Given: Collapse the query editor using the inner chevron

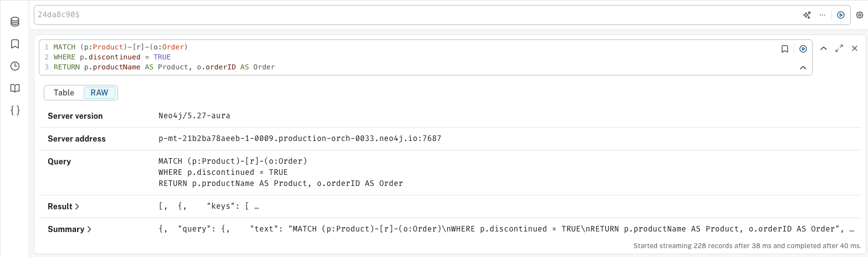Looking at the screenshot, I should 803,68.
